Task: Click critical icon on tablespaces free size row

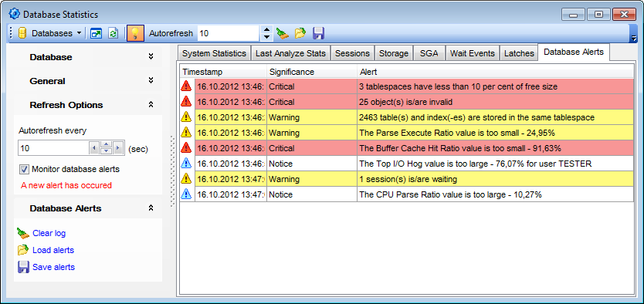Action: pos(186,86)
